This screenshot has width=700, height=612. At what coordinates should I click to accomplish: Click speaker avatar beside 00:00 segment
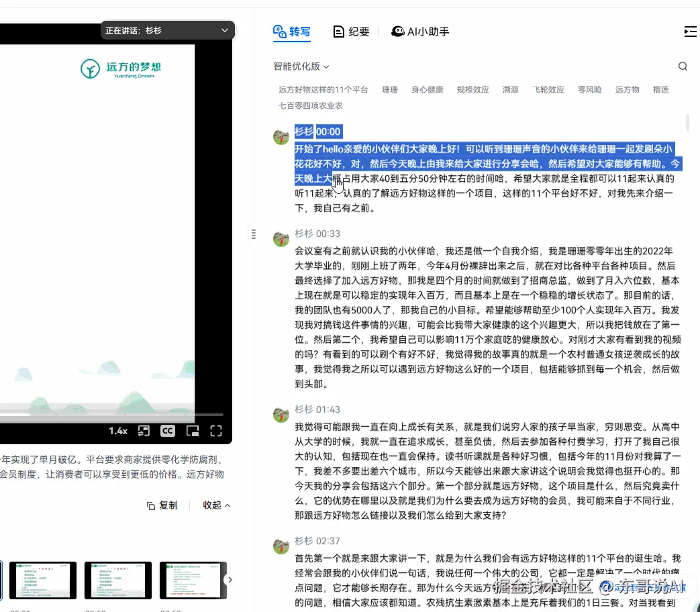click(281, 137)
